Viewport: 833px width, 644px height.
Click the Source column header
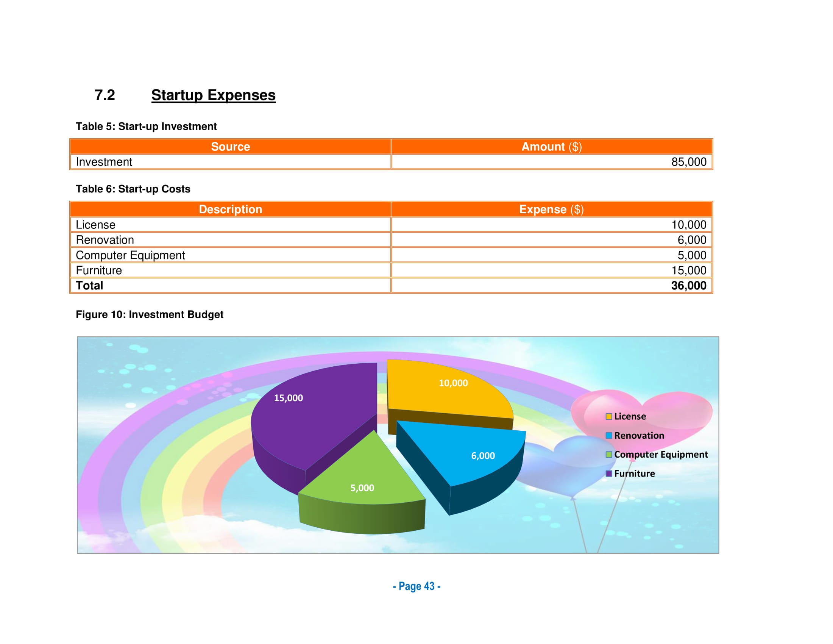pyautogui.click(x=230, y=147)
